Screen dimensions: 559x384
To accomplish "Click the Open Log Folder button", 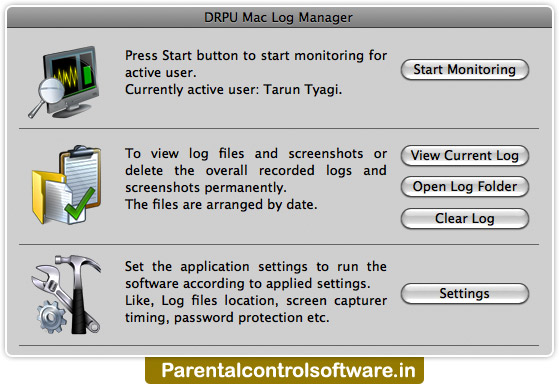I will pos(465,186).
